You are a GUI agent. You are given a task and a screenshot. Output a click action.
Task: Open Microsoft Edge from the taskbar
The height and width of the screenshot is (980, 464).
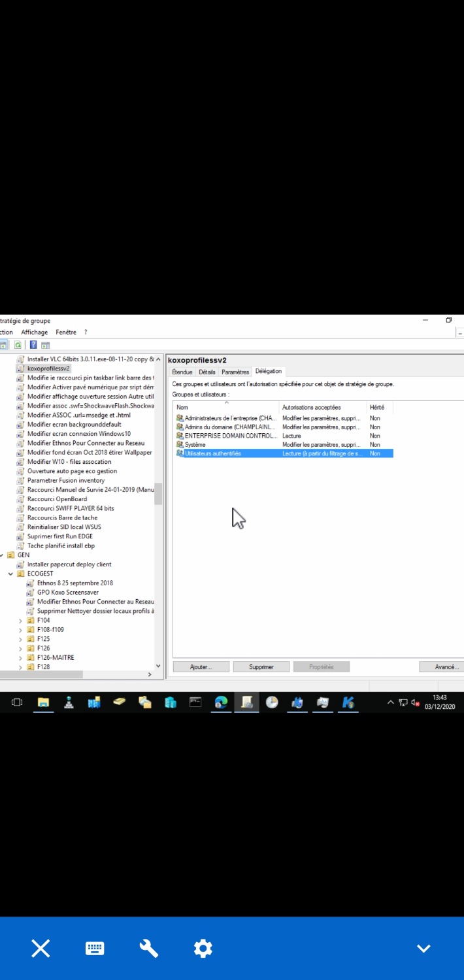222,702
